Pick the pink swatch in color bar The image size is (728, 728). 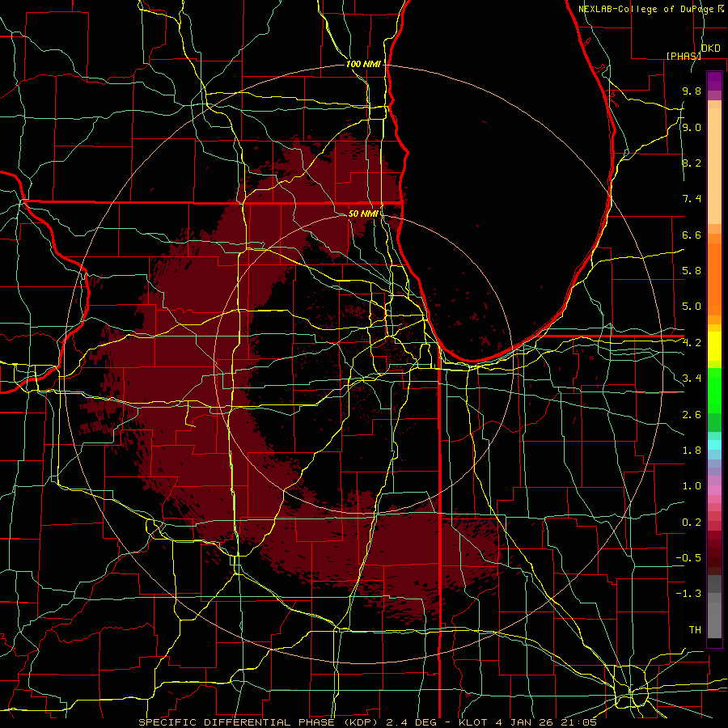(x=714, y=490)
